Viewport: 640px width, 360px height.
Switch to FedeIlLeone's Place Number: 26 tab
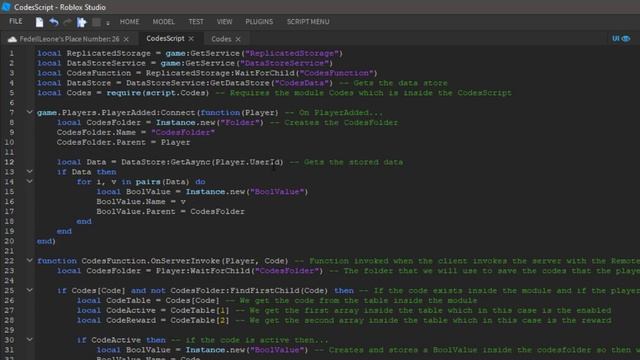point(69,39)
